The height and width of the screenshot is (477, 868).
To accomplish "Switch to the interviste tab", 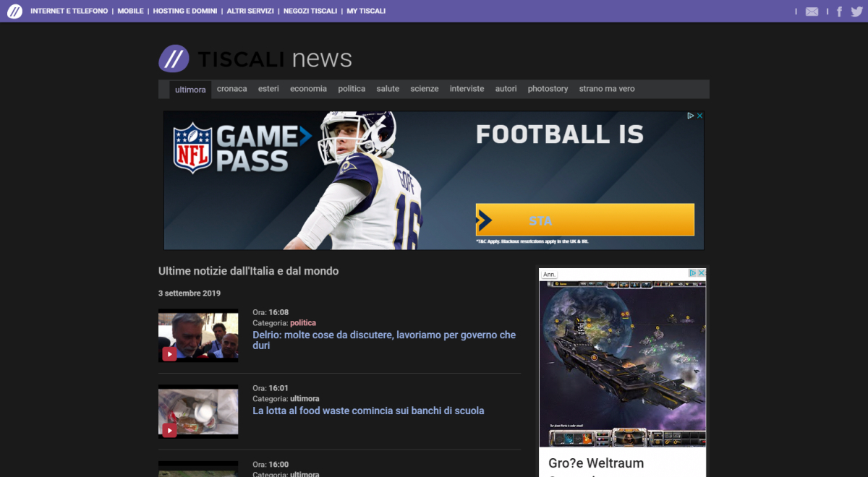I will tap(467, 89).
